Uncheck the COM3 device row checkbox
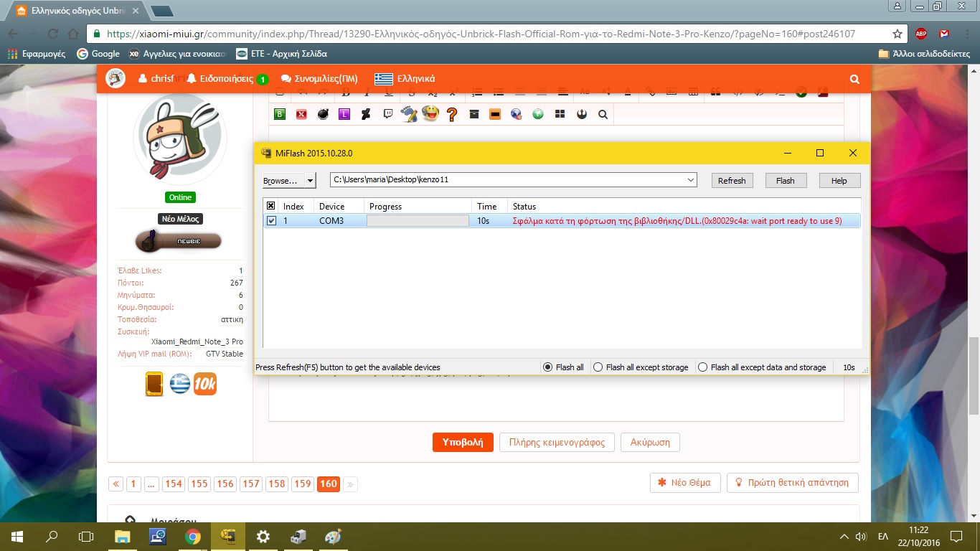Screen dimensions: 980x551 point(271,221)
